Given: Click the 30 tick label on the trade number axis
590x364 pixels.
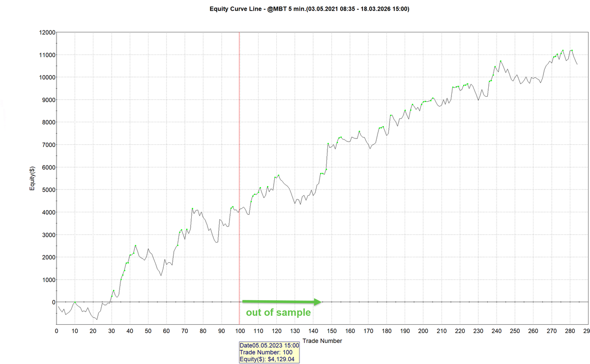Looking at the screenshot, I should pyautogui.click(x=111, y=331).
